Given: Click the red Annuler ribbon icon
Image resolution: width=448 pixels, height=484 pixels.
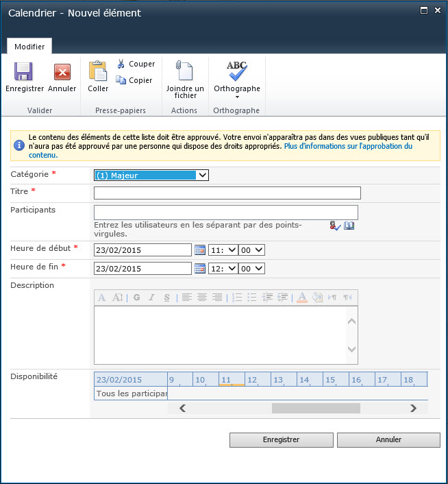Looking at the screenshot, I should [62, 72].
